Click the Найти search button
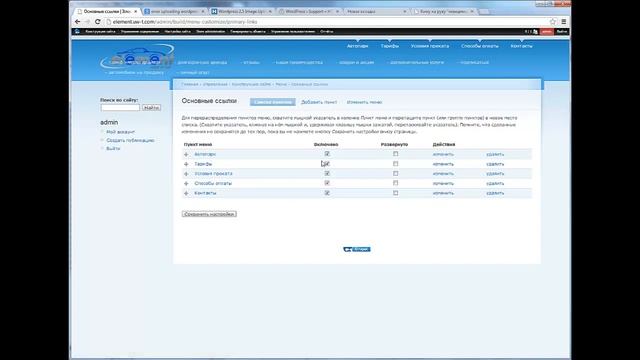This screenshot has height=360, width=640. 151,107
